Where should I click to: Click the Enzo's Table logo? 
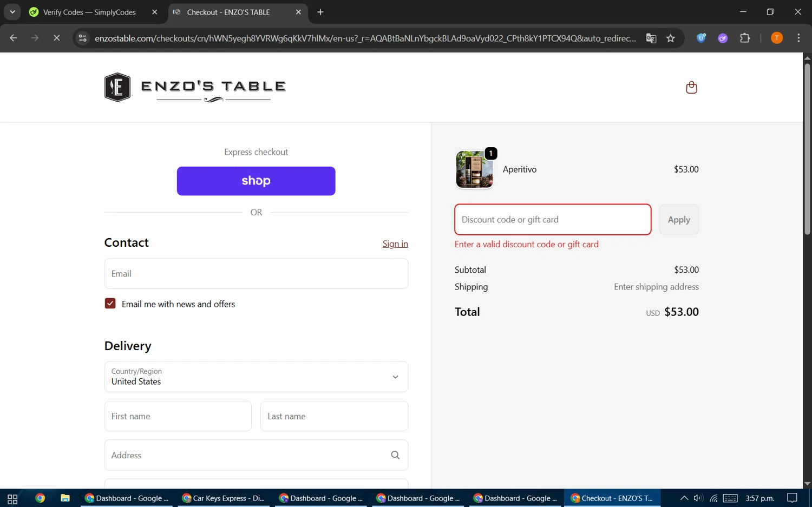[x=195, y=87]
